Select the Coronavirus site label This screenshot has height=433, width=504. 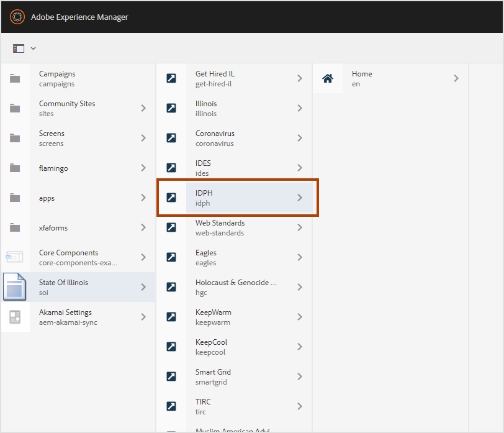pyautogui.click(x=215, y=134)
